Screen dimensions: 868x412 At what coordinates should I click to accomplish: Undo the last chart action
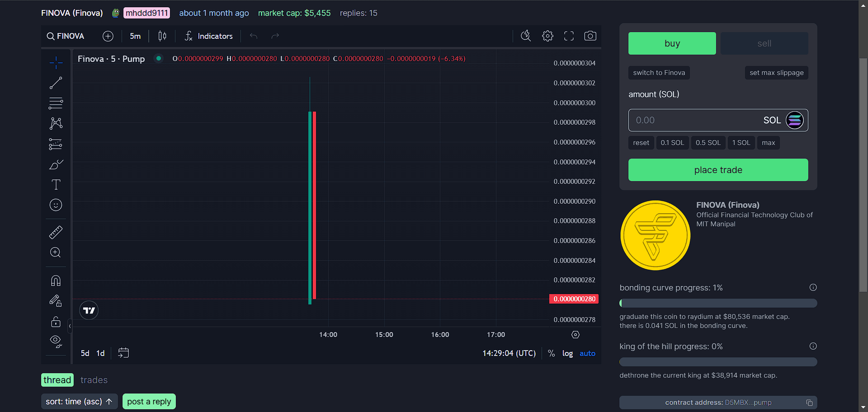point(254,36)
